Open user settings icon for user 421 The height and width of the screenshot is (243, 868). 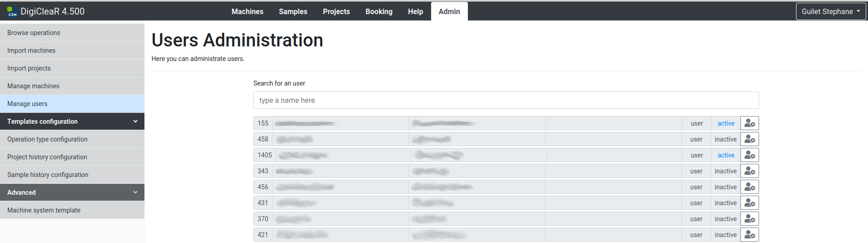[x=750, y=235]
